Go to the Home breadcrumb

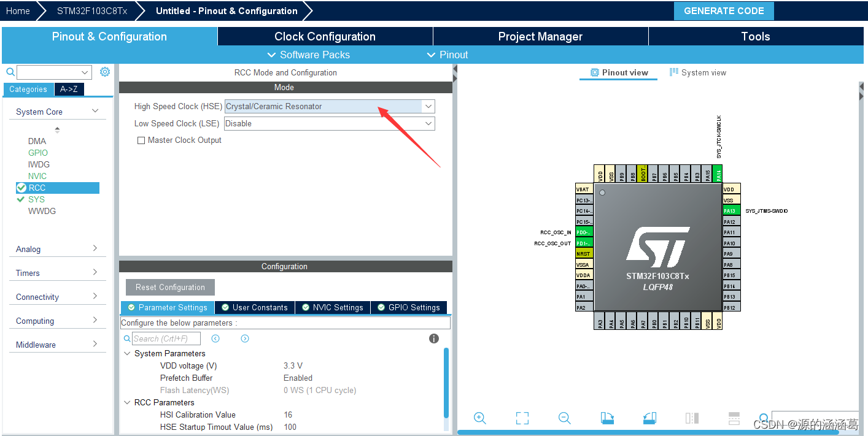coord(18,11)
